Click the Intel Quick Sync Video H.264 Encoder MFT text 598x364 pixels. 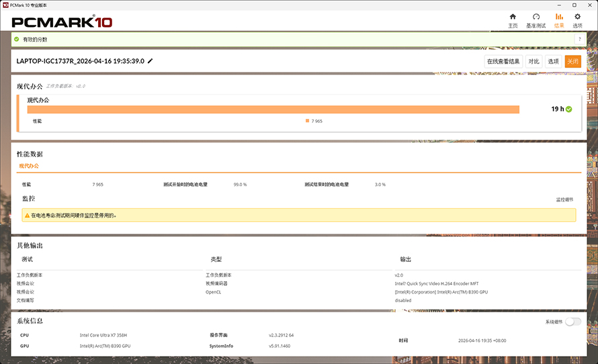[437, 283]
